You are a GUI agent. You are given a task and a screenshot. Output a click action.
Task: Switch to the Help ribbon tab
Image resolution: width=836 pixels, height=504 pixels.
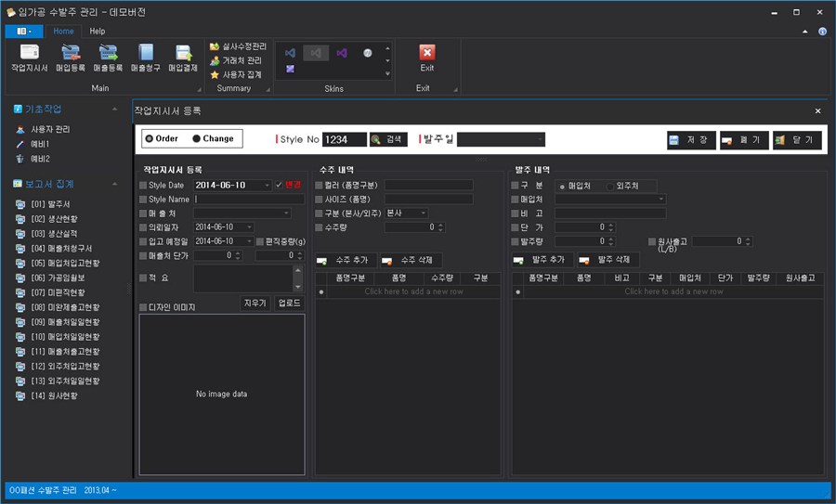pyautogui.click(x=97, y=31)
